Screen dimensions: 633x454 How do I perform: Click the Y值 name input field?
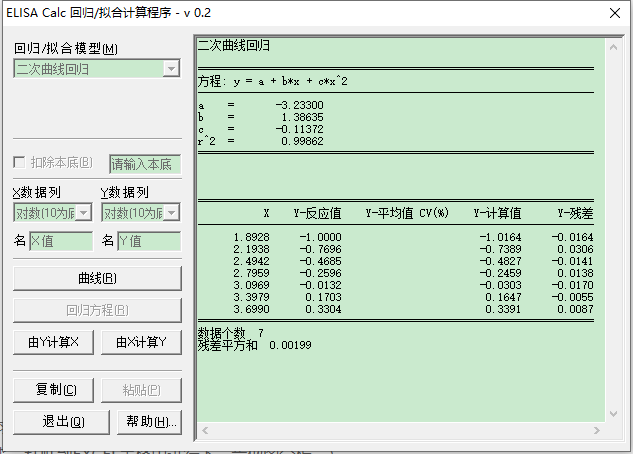tap(149, 241)
